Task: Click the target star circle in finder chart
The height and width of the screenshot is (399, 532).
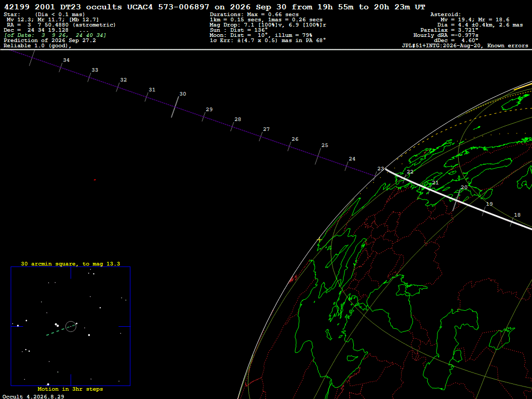Action: [71, 326]
